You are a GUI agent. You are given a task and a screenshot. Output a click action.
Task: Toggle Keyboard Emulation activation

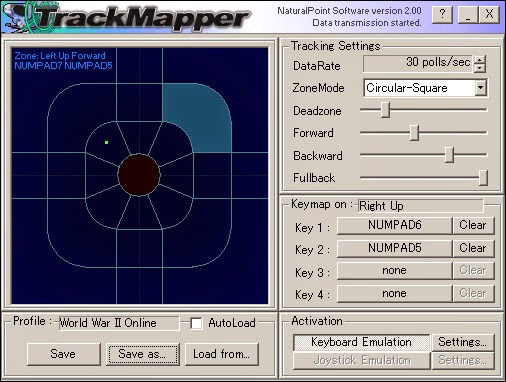click(361, 342)
